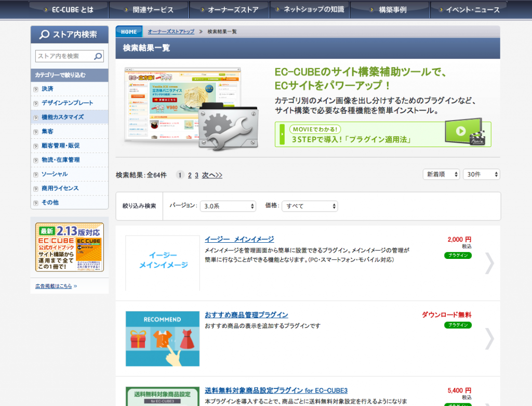Screen dimensions: 532x406
Task: Open the 構築事例 menu
Action: pyautogui.click(x=390, y=9)
